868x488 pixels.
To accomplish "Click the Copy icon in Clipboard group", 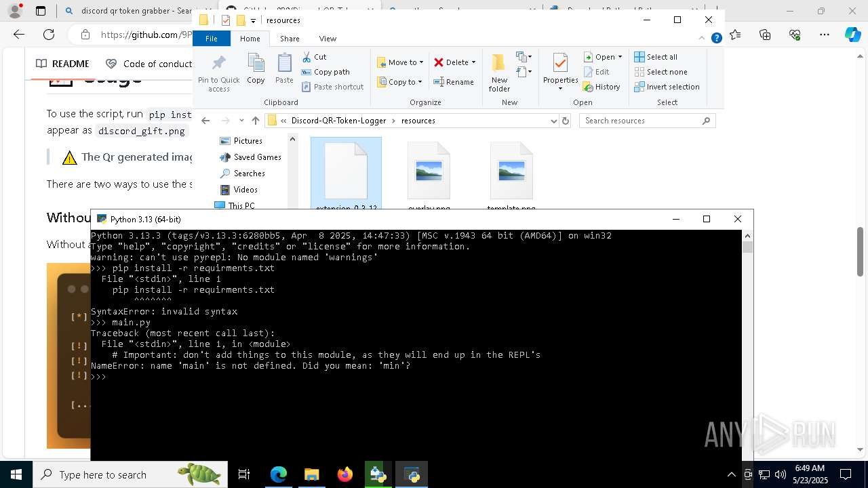I will 256,68.
